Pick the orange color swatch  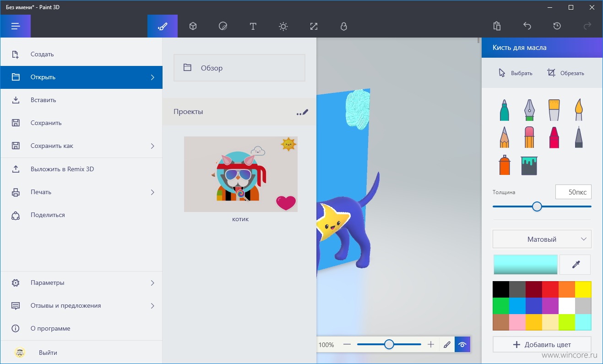click(567, 290)
